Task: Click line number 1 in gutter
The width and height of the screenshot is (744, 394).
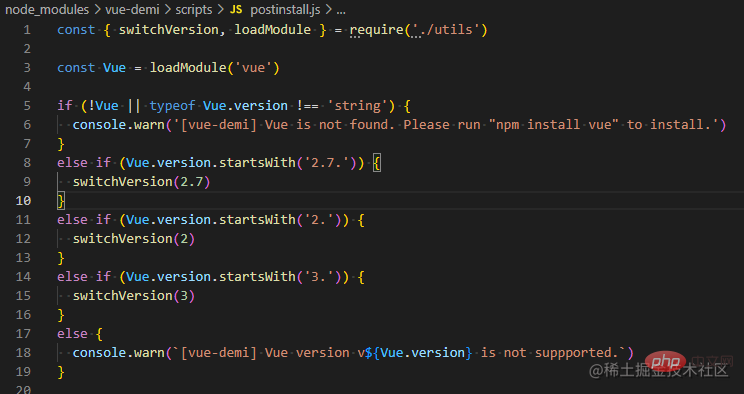Action: (27, 30)
